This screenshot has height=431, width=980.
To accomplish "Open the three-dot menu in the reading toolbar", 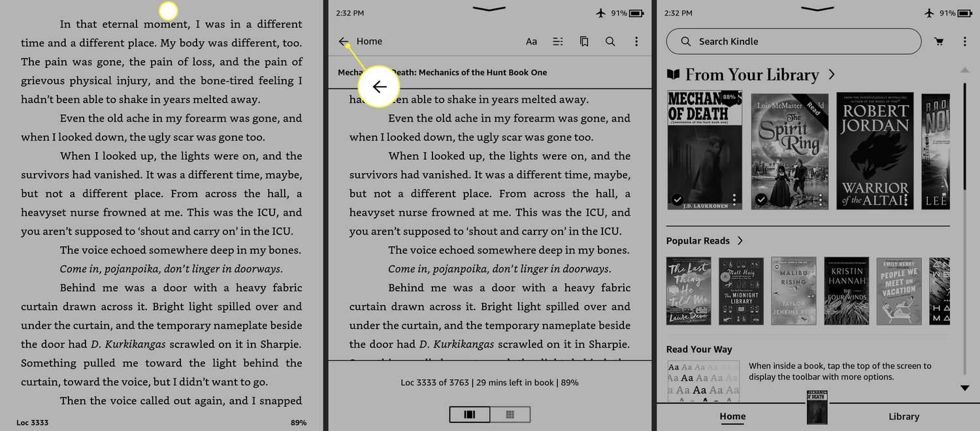I will pos(636,41).
